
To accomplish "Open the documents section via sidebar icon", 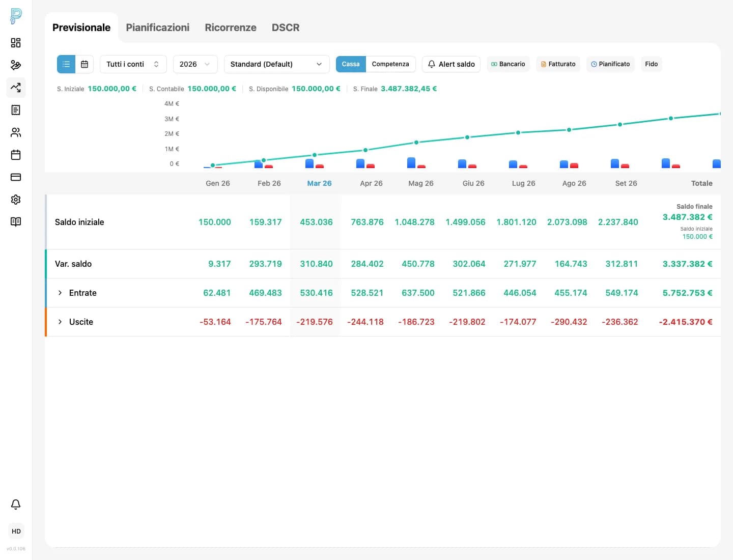I will 15,110.
